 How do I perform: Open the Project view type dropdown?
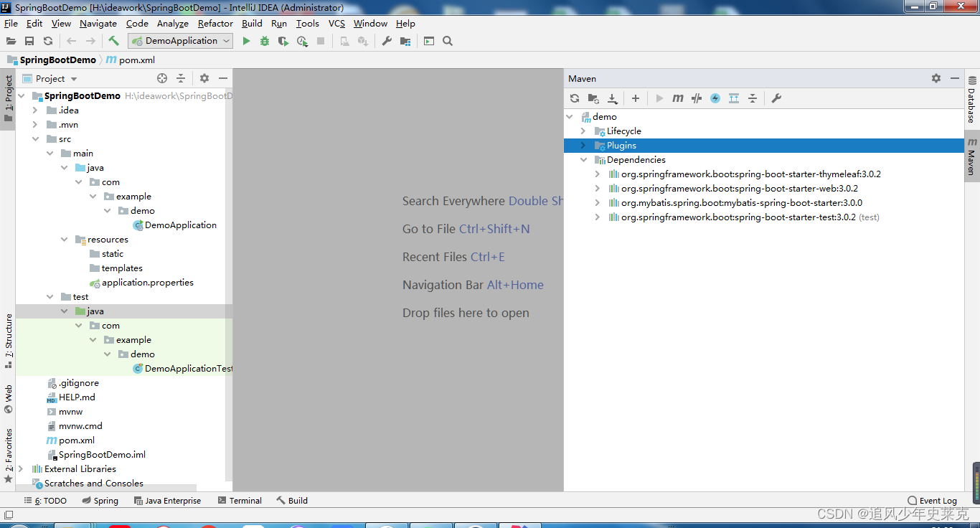coord(74,79)
